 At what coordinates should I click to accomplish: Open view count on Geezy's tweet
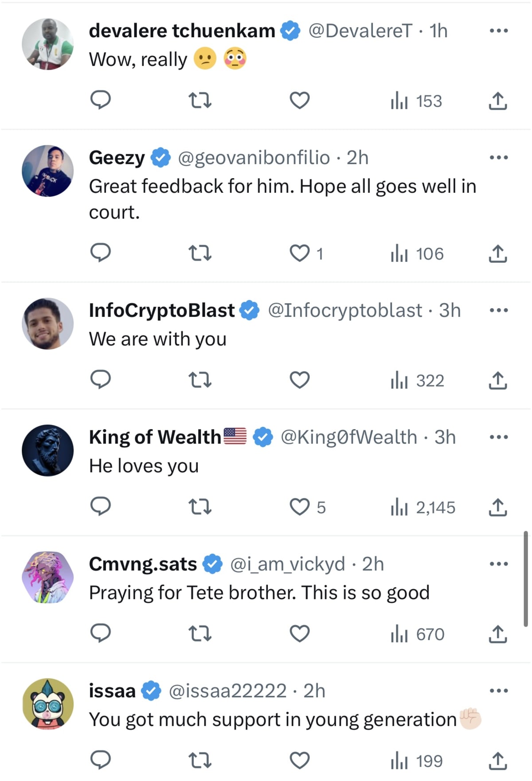(x=417, y=254)
